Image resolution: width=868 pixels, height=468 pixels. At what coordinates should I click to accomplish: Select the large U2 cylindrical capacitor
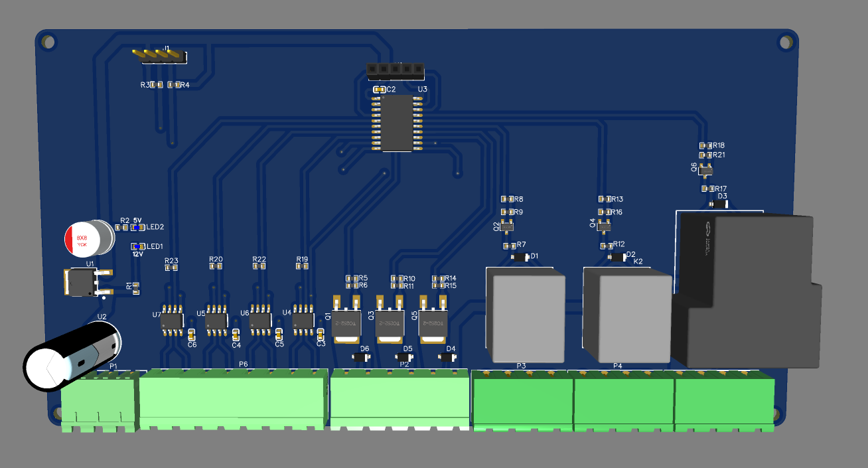(x=72, y=356)
